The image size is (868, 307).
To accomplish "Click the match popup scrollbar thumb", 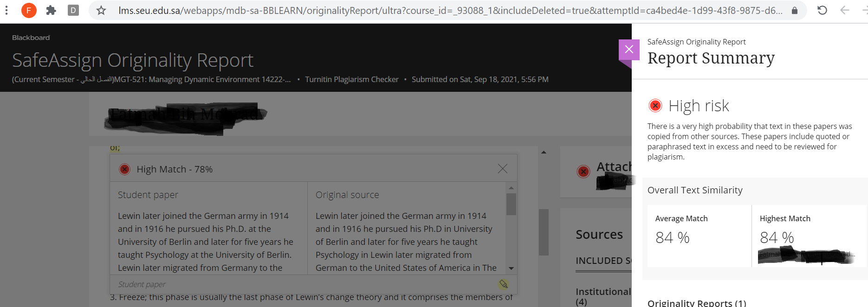I will pyautogui.click(x=511, y=204).
